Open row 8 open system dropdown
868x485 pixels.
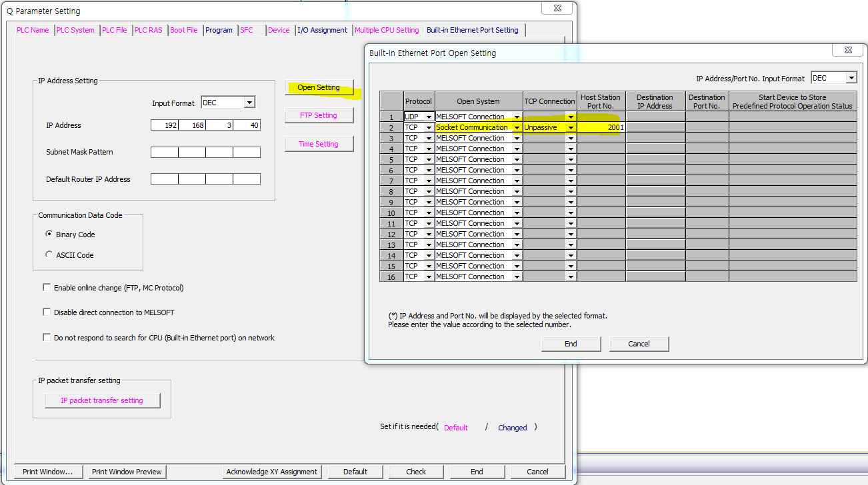517,191
